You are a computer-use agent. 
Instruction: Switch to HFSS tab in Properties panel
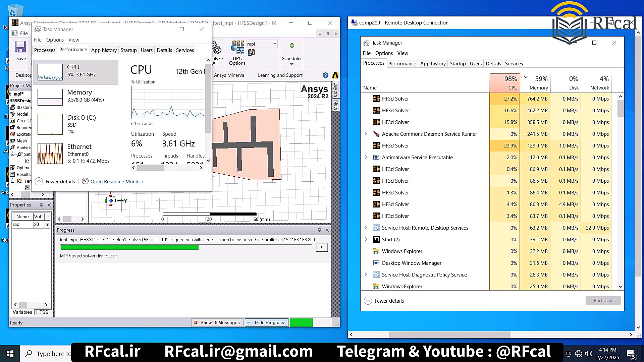point(42,312)
